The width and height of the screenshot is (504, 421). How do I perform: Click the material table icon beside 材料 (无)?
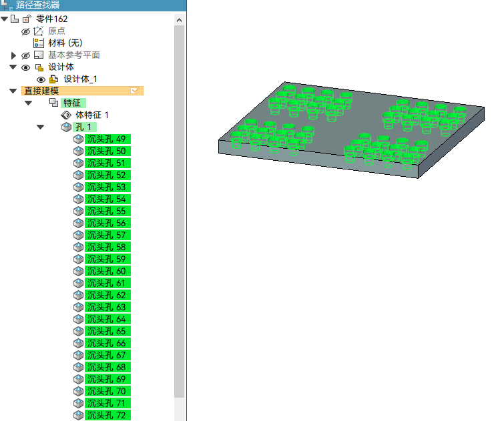39,43
